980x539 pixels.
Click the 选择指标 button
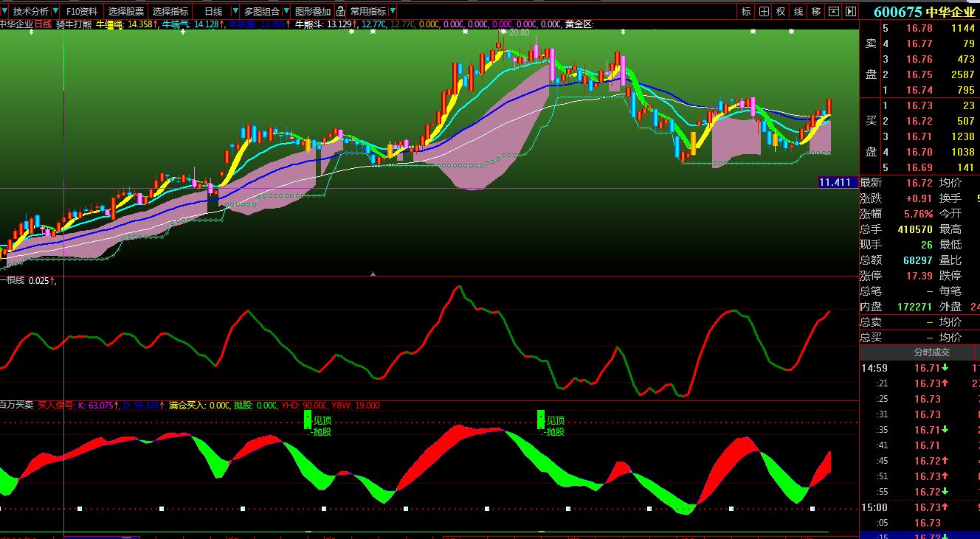[x=170, y=11]
